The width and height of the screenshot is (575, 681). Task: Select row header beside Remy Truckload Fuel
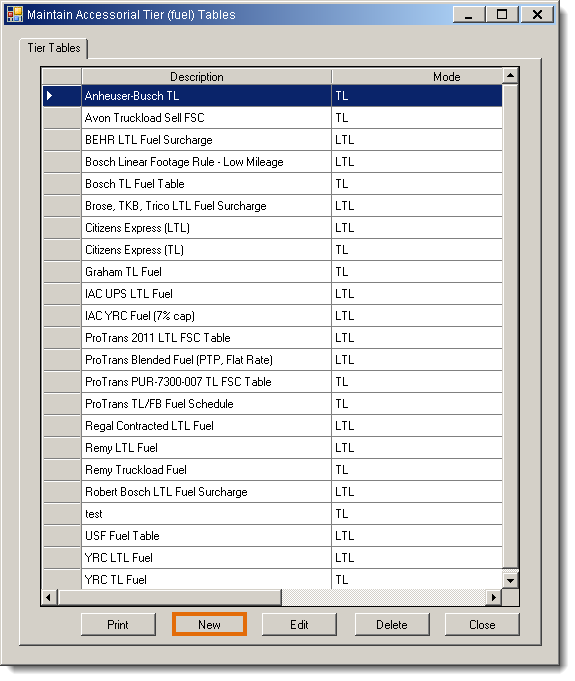[x=62, y=469]
